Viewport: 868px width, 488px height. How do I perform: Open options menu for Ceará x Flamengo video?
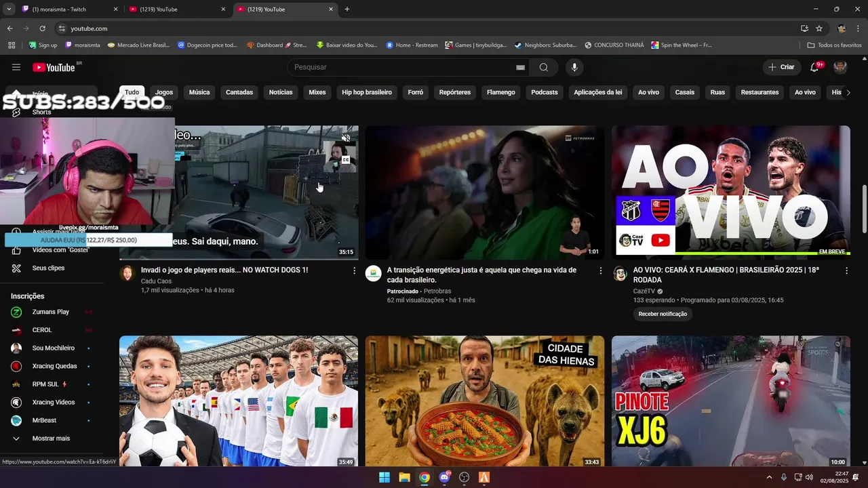(x=846, y=270)
